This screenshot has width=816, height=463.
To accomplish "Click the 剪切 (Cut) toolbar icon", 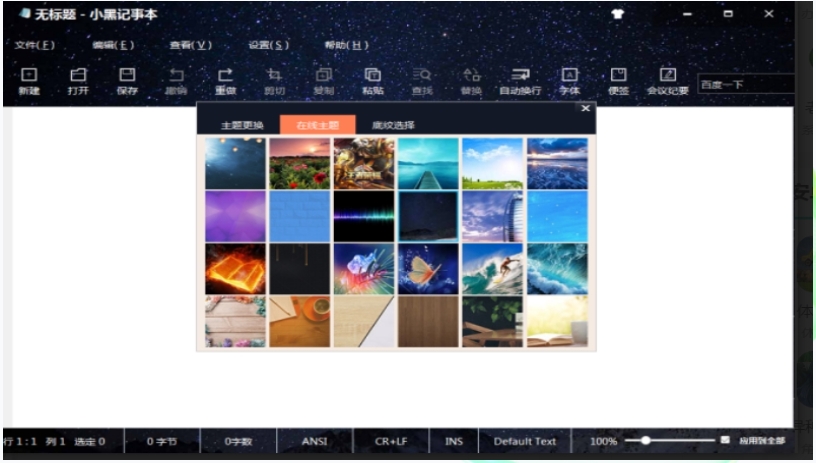I will pyautogui.click(x=274, y=81).
